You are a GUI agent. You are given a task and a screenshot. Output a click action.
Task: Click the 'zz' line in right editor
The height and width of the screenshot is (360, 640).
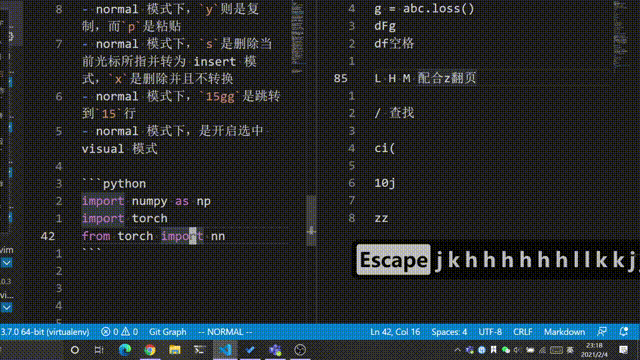coord(381,218)
